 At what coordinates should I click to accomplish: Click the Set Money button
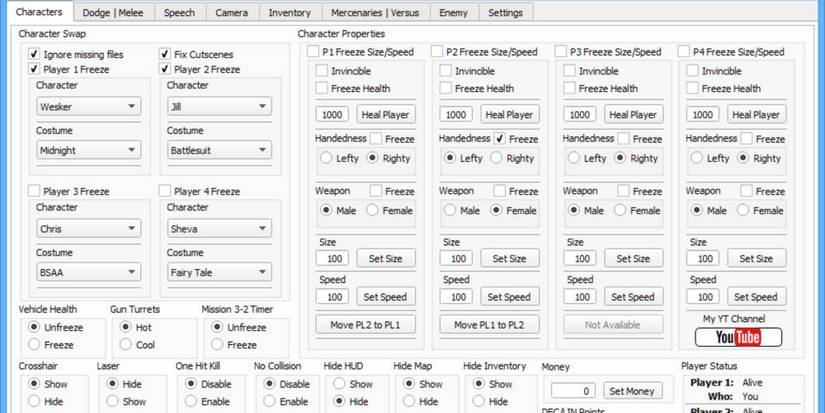pyautogui.click(x=632, y=391)
